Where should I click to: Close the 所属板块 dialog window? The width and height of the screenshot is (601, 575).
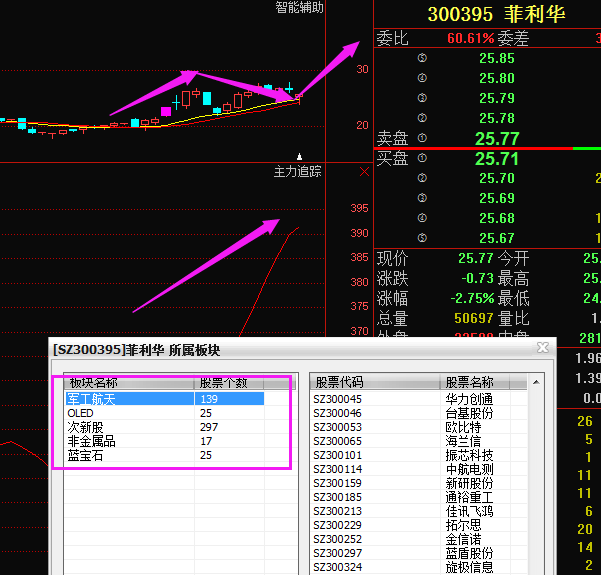click(543, 348)
